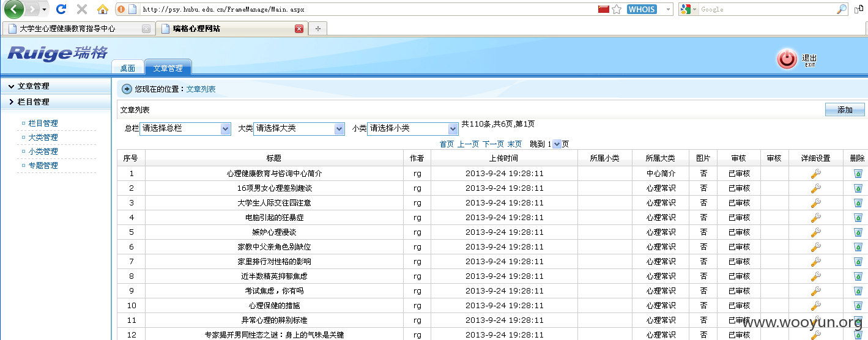This screenshot has height=340, width=868.
Task: Open detail settings key for row 4
Action: pos(815,218)
